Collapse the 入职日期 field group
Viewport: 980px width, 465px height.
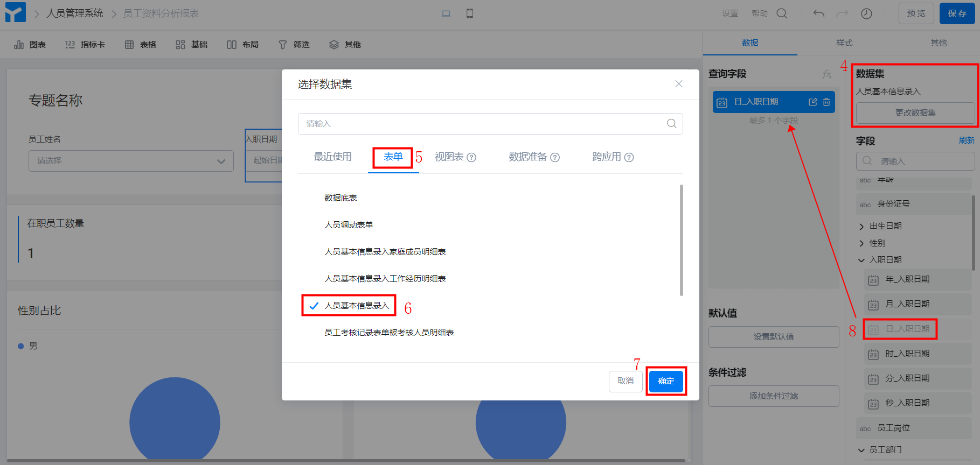click(x=861, y=260)
